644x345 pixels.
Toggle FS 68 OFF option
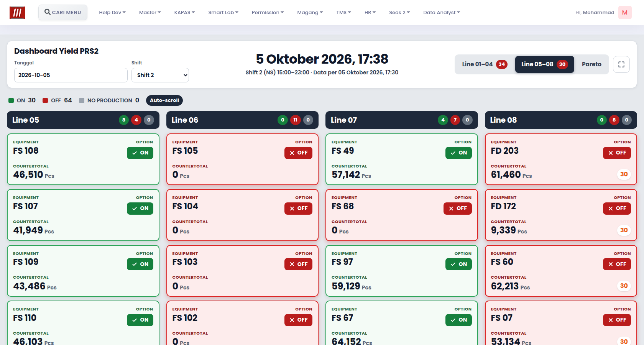pos(458,209)
